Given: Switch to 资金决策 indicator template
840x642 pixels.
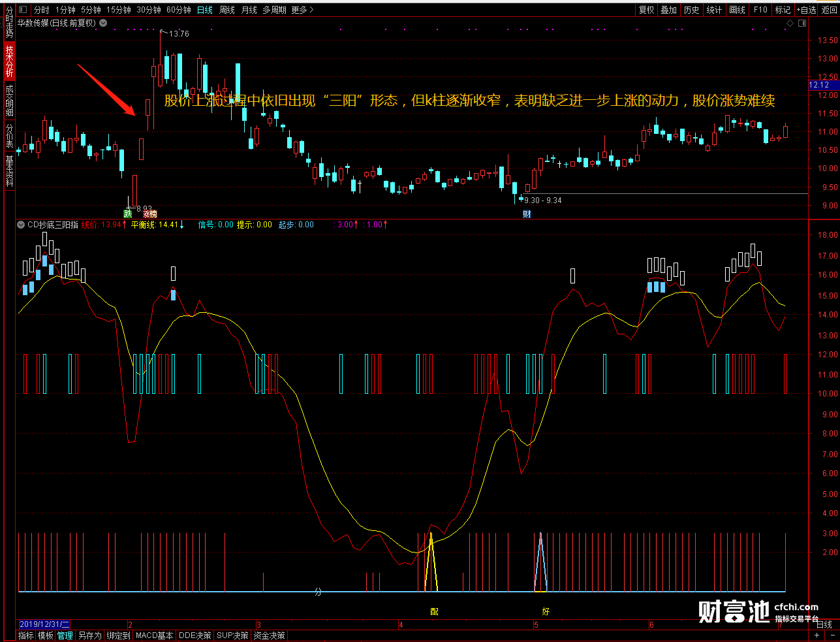Looking at the screenshot, I should [x=270, y=635].
